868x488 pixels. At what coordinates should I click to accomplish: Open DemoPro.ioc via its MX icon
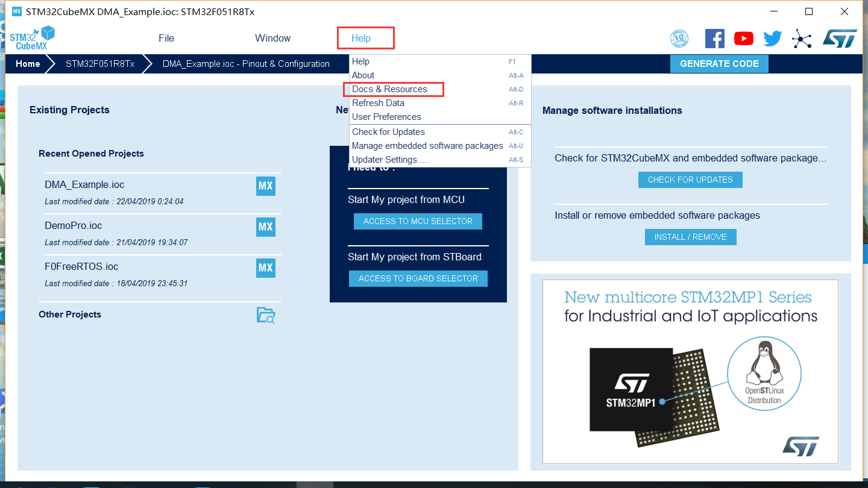pyautogui.click(x=265, y=227)
